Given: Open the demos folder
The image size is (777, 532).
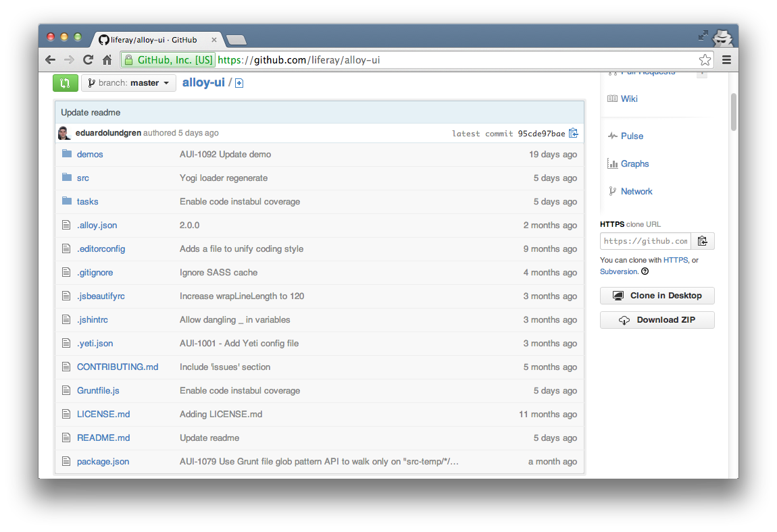Looking at the screenshot, I should (x=90, y=154).
